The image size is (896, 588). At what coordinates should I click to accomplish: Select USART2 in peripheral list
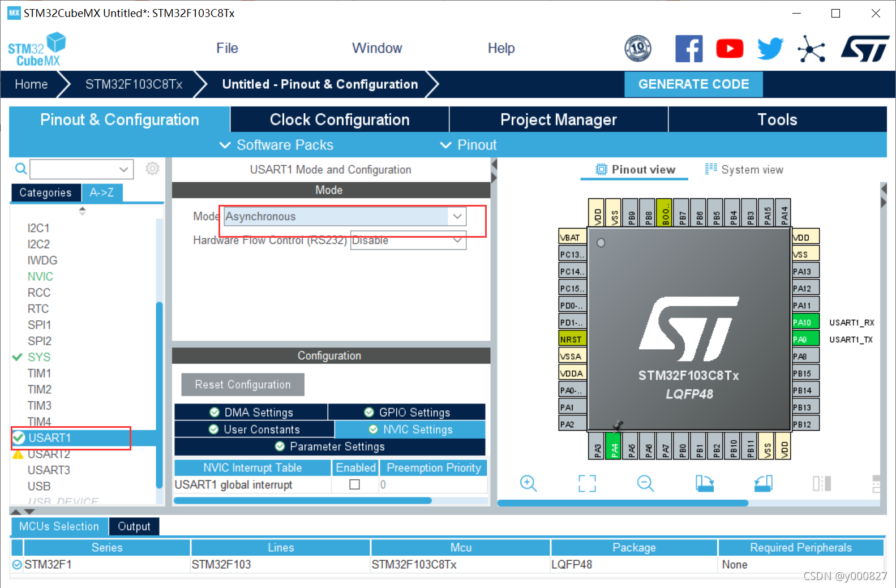click(49, 454)
